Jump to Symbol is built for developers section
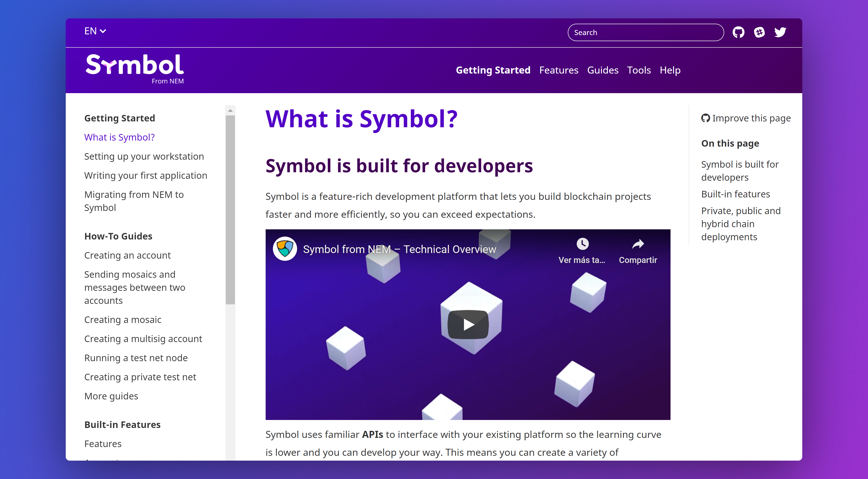The width and height of the screenshot is (868, 479). tap(740, 171)
